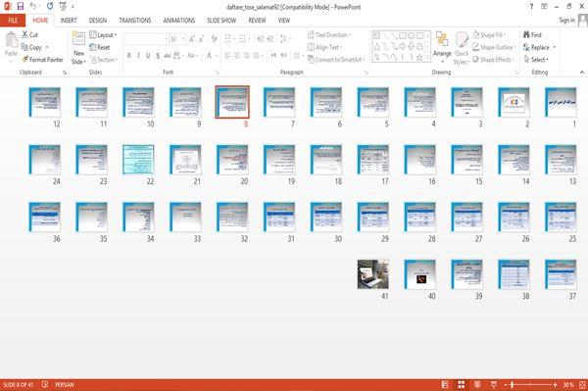Click the Sign in link

[566, 21]
